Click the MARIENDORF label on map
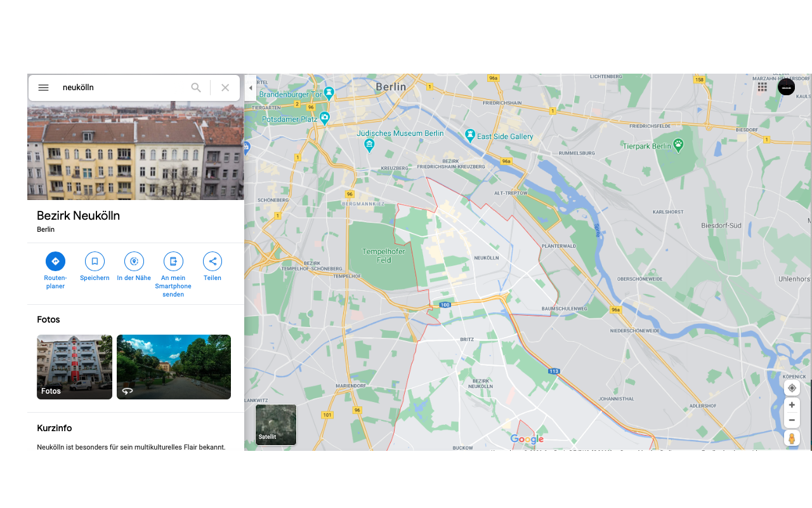Image resolution: width=812 pixels, height=508 pixels. point(350,385)
